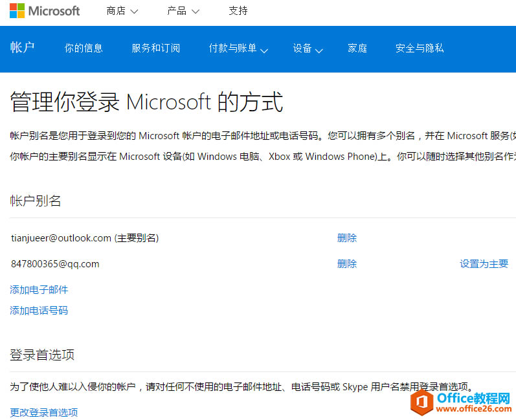The image size is (516, 420).
Task: Click the 添加电话号码 link
Action: (39, 311)
